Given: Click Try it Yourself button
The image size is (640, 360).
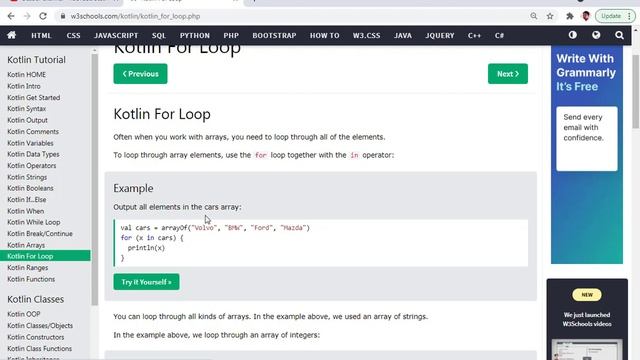Looking at the screenshot, I should (146, 282).
